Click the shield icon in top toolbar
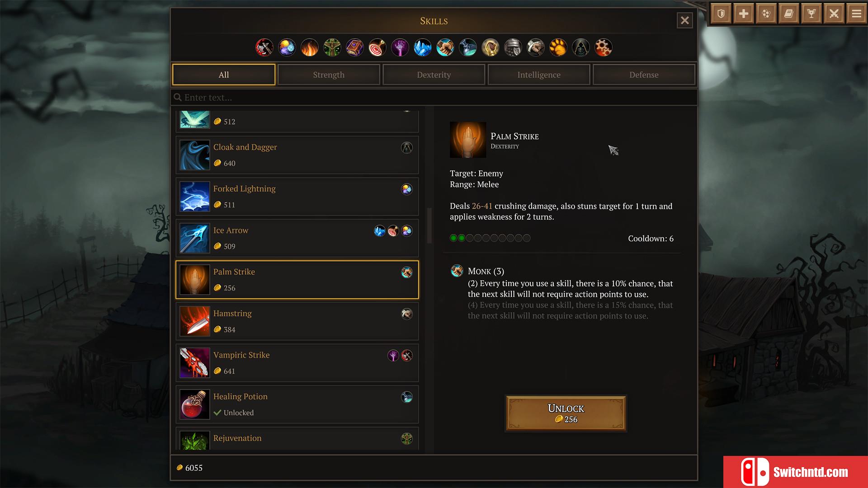Screen dimensions: 868x488 721,14
